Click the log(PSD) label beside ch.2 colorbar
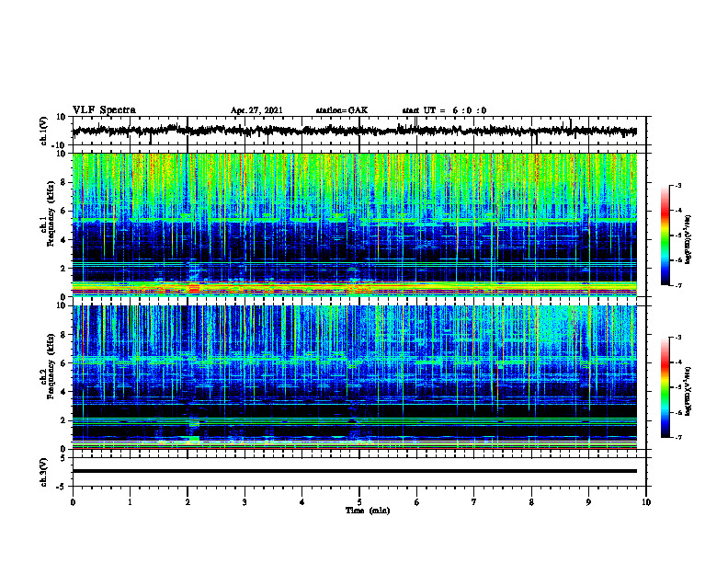Viewport: 728px width, 563px height. pyautogui.click(x=689, y=391)
